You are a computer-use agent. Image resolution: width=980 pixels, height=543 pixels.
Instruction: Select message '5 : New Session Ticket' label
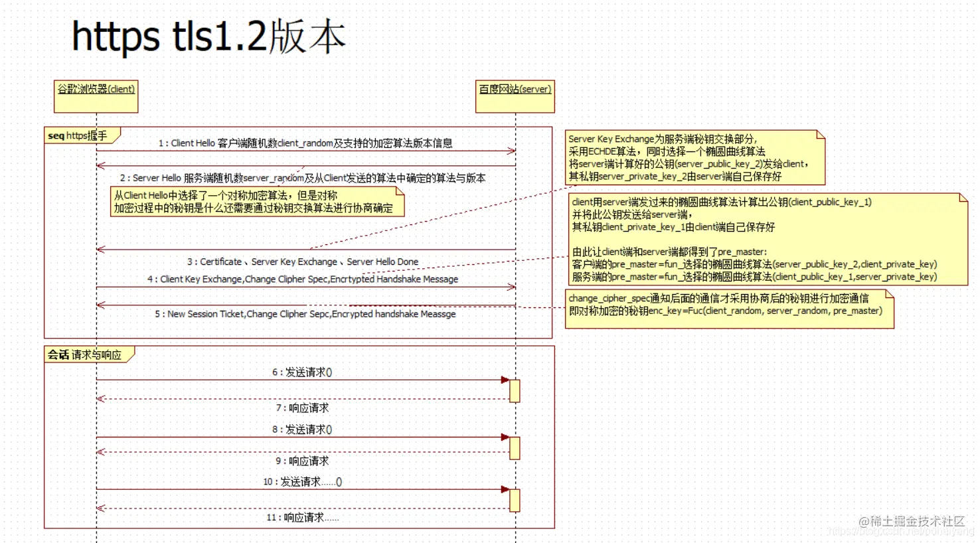[305, 313]
